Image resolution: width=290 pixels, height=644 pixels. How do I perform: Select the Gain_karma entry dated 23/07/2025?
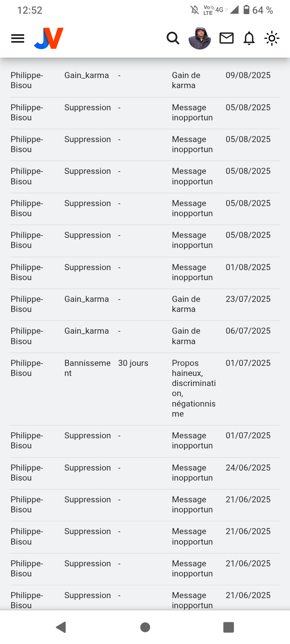click(87, 299)
